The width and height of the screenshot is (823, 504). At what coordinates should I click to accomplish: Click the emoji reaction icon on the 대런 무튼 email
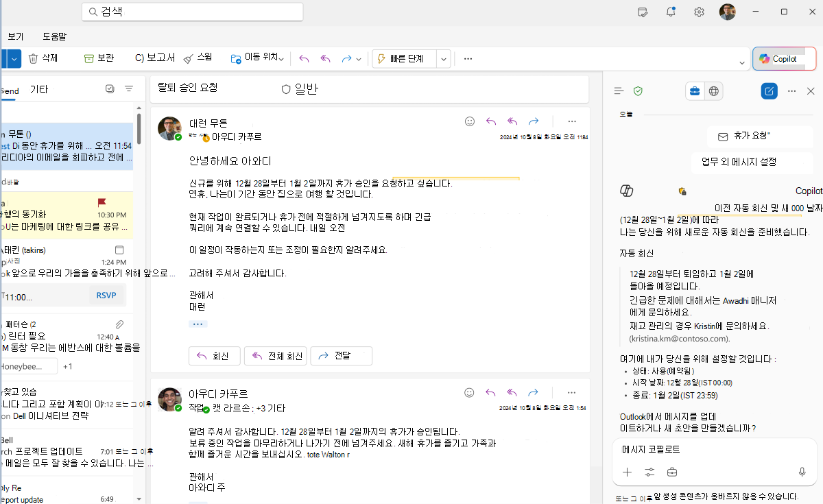click(470, 121)
